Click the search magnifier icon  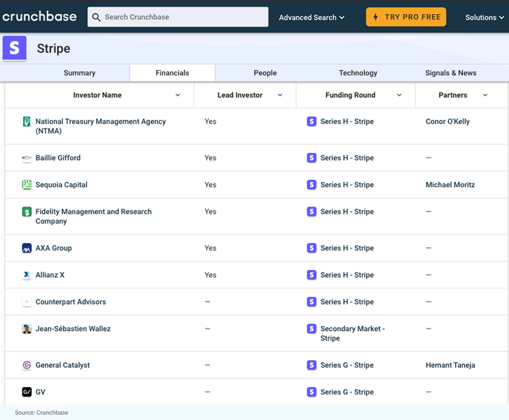pos(96,17)
